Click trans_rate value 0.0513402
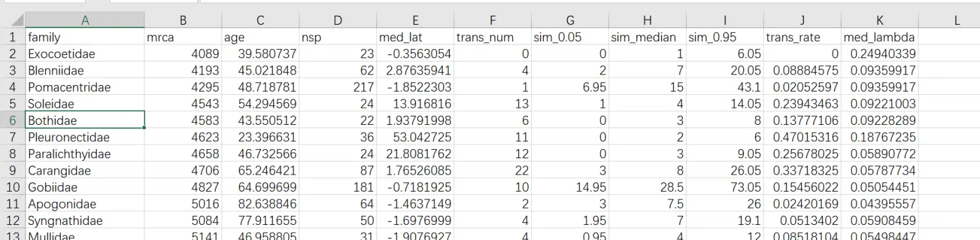Screen dimensions: 980x240 pyautogui.click(x=802, y=220)
